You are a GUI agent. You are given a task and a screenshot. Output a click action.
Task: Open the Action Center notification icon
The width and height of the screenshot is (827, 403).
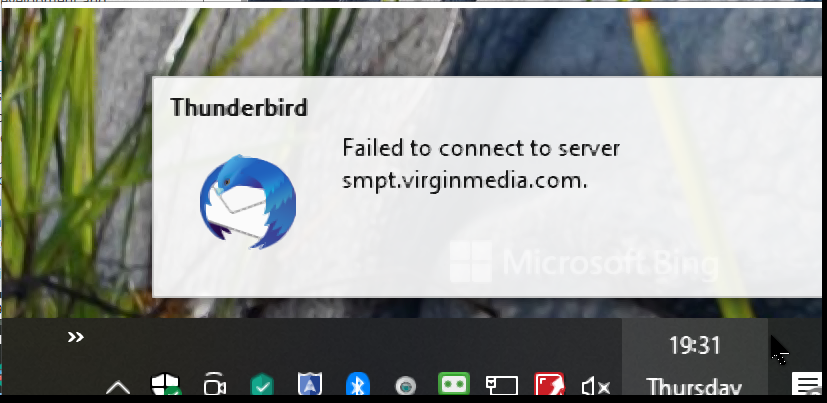807,384
